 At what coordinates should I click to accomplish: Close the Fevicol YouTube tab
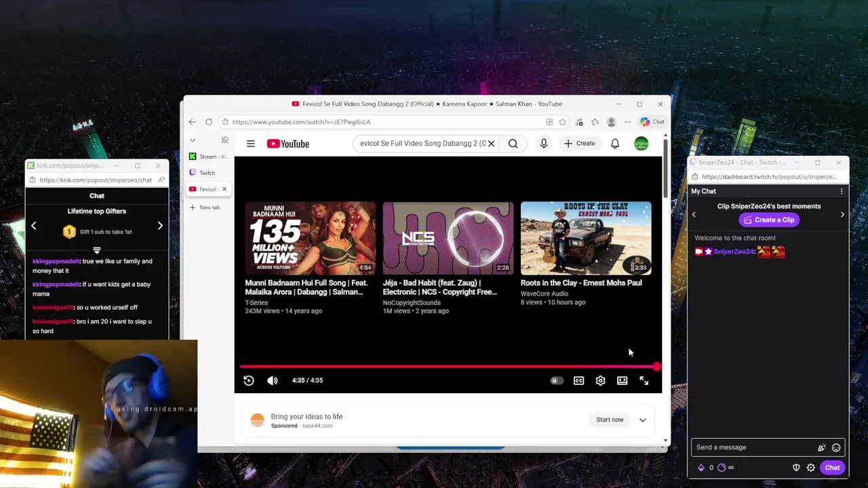point(224,189)
